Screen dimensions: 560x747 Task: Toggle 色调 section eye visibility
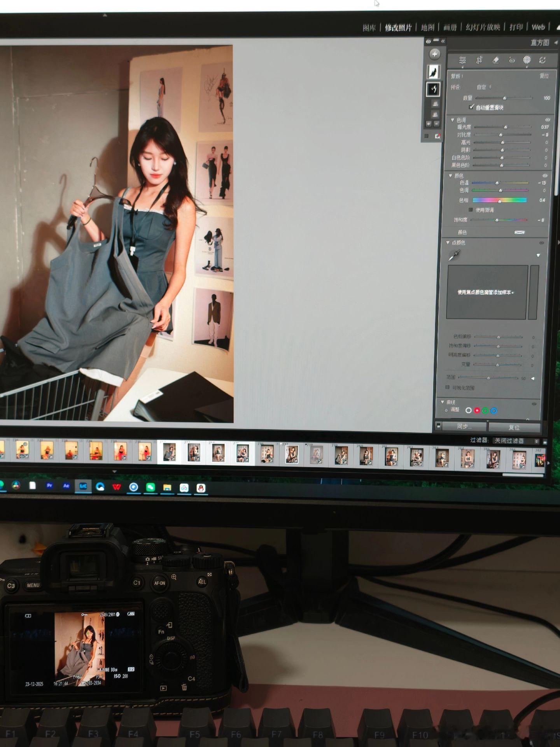pos(548,120)
